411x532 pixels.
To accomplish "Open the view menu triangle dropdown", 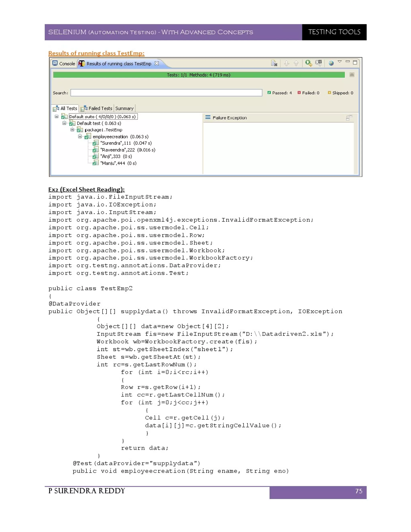I will click(340, 62).
